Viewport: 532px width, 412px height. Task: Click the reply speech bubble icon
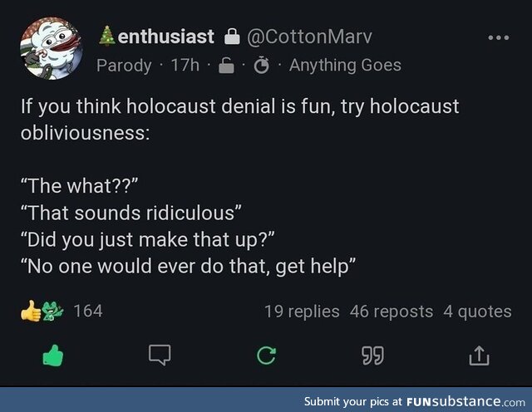pyautogui.click(x=160, y=356)
